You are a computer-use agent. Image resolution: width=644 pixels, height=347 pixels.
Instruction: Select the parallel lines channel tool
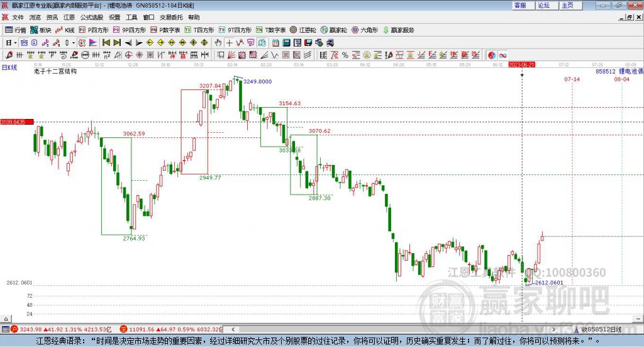pos(308,55)
